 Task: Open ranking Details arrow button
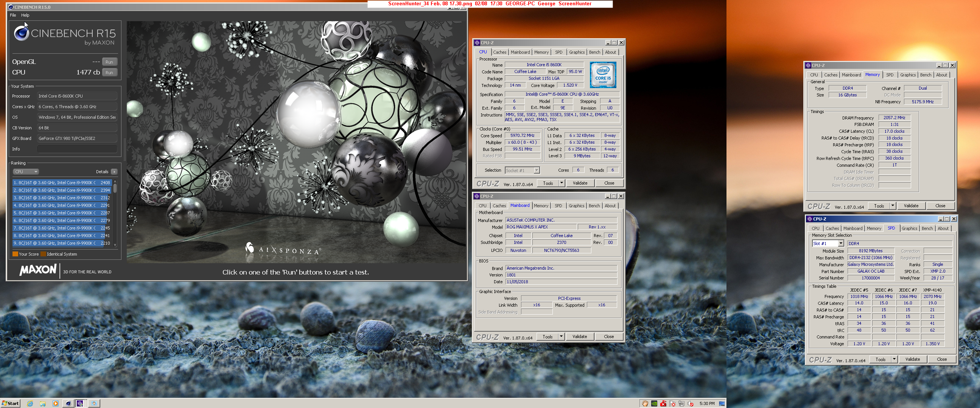114,172
